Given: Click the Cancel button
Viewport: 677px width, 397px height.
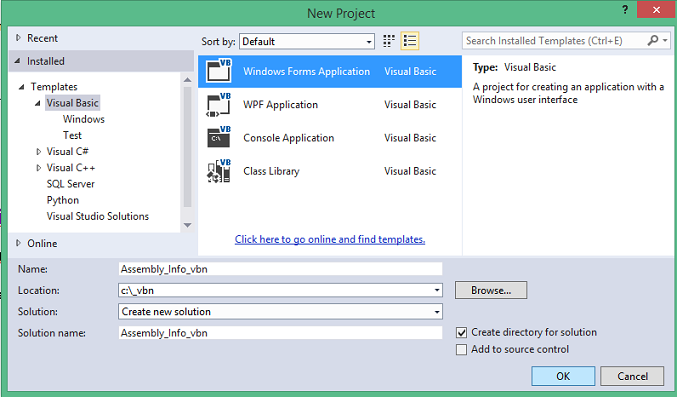Looking at the screenshot, I should (x=632, y=376).
